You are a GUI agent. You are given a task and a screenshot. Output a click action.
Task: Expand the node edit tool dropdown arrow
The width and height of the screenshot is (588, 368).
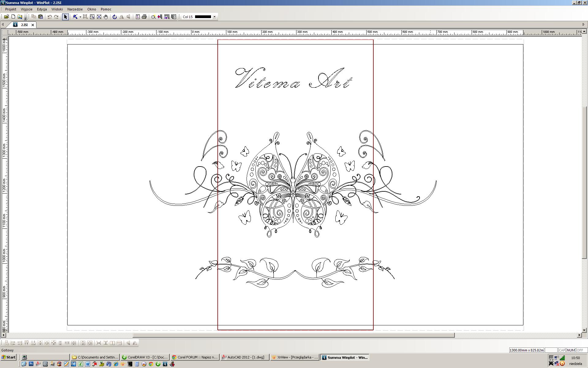click(x=80, y=17)
